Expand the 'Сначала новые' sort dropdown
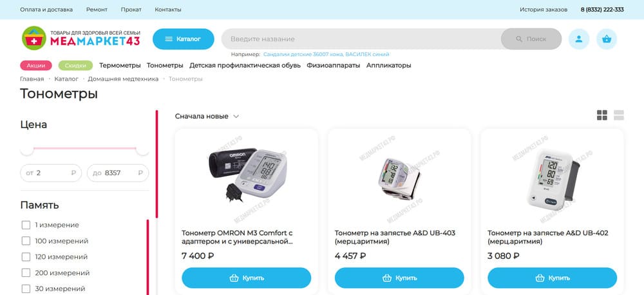Viewport: 644px width, 295px height. tap(207, 117)
